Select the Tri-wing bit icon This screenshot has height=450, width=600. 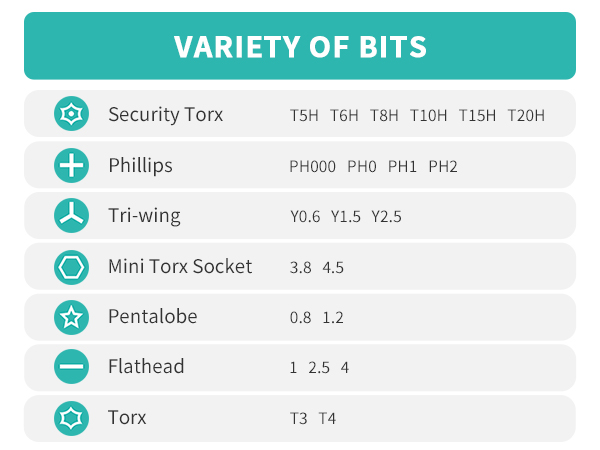tap(72, 216)
